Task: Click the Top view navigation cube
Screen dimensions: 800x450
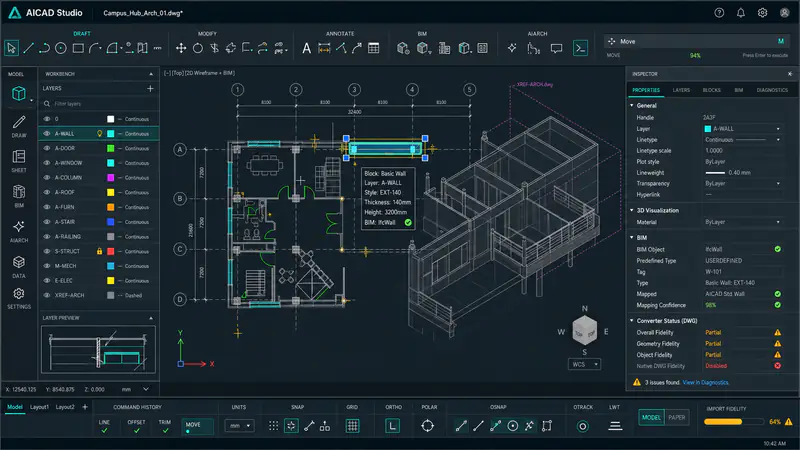Action: click(x=584, y=331)
